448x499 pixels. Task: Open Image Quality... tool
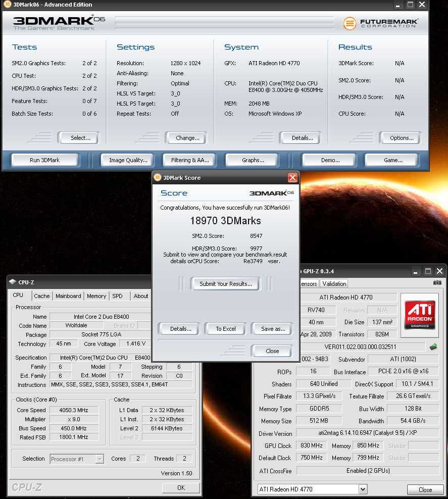pos(127,160)
